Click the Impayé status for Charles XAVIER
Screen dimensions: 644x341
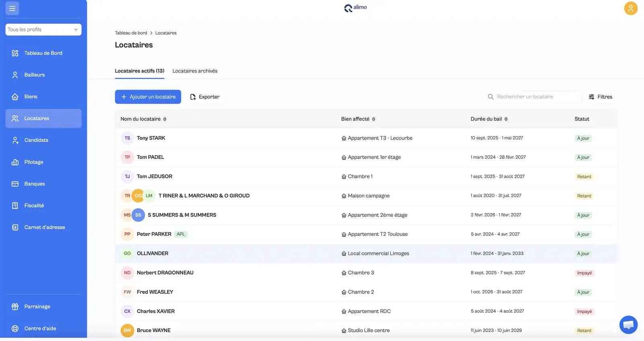coord(584,312)
